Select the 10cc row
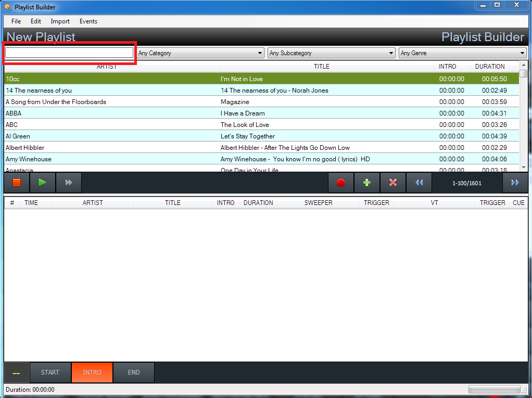Screen dimensions: 532x398 point(262,79)
